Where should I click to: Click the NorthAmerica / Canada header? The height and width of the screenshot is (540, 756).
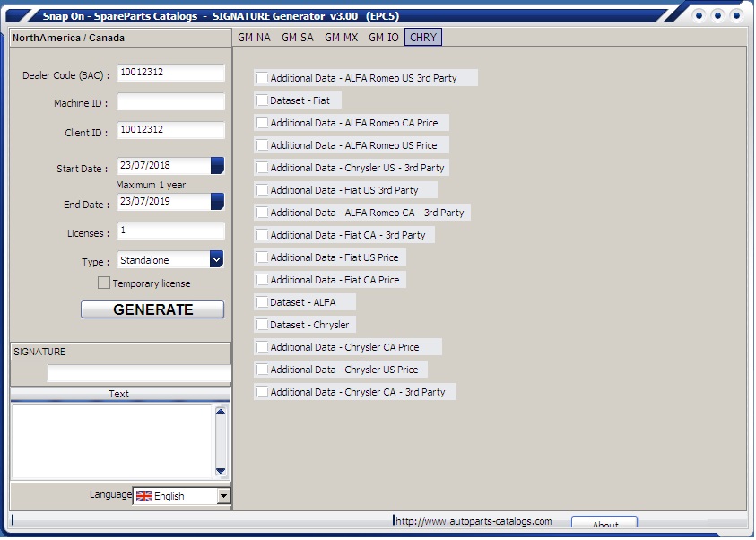tap(68, 38)
